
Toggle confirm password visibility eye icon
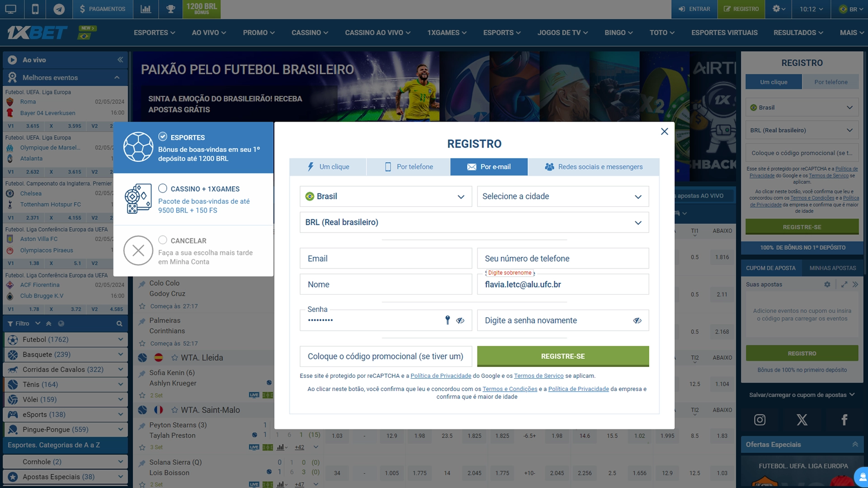coord(638,320)
